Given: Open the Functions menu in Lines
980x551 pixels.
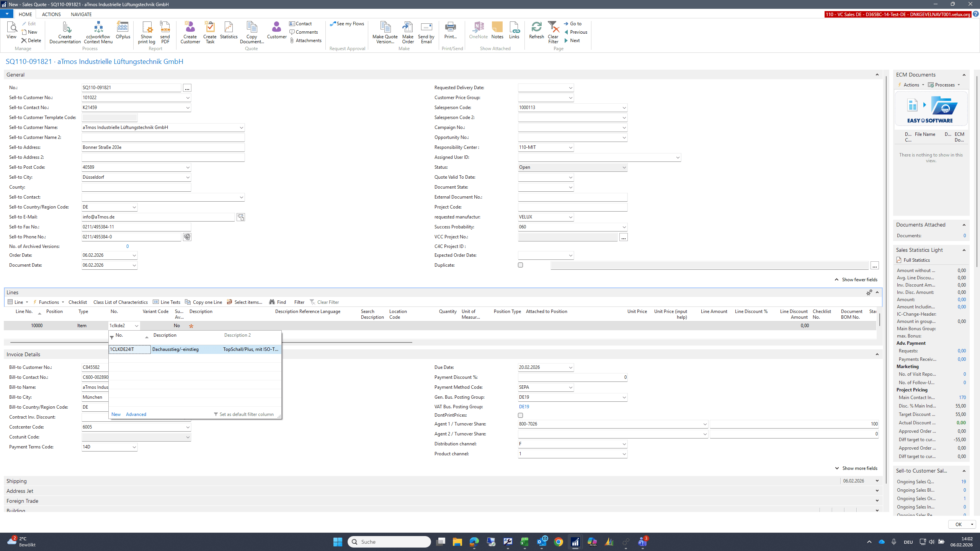Looking at the screenshot, I should tap(49, 302).
